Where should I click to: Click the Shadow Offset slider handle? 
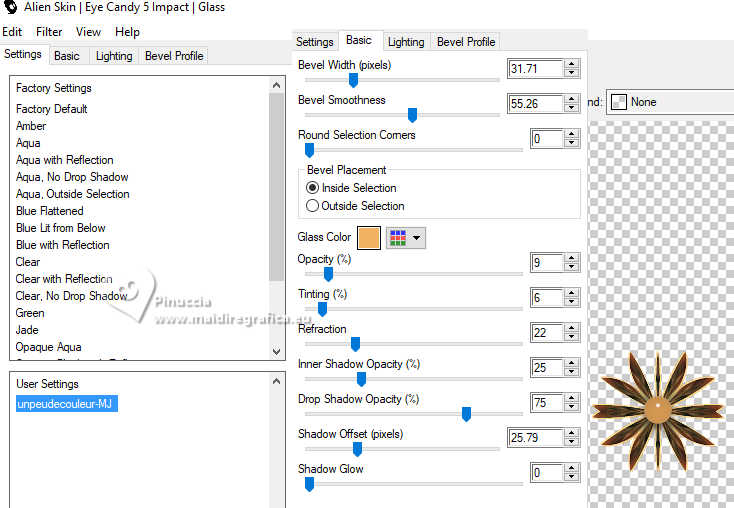[357, 449]
